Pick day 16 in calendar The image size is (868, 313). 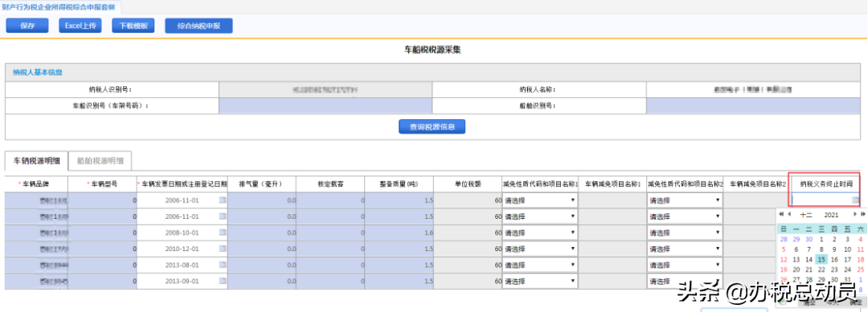tap(835, 259)
